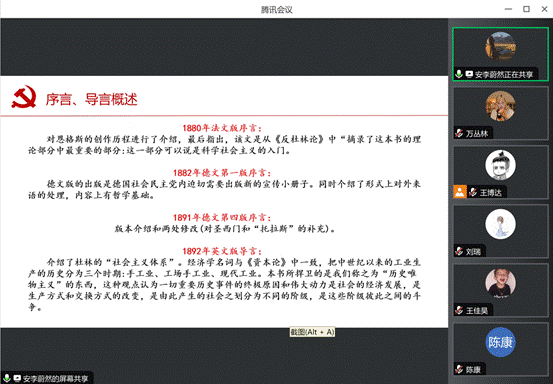Screen dimensions: 553x384
Task: Click the microphone icon beside 安李蔚然正在共享
Action: click(458, 74)
